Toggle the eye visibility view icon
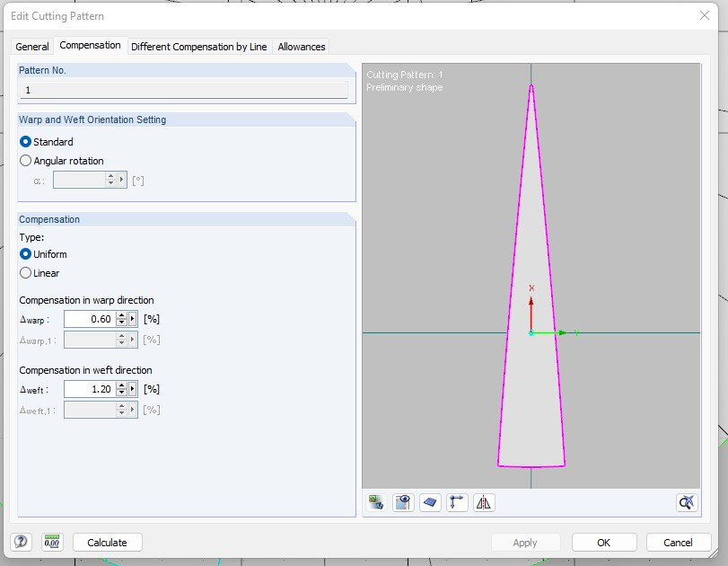The height and width of the screenshot is (566, 728). (403, 503)
